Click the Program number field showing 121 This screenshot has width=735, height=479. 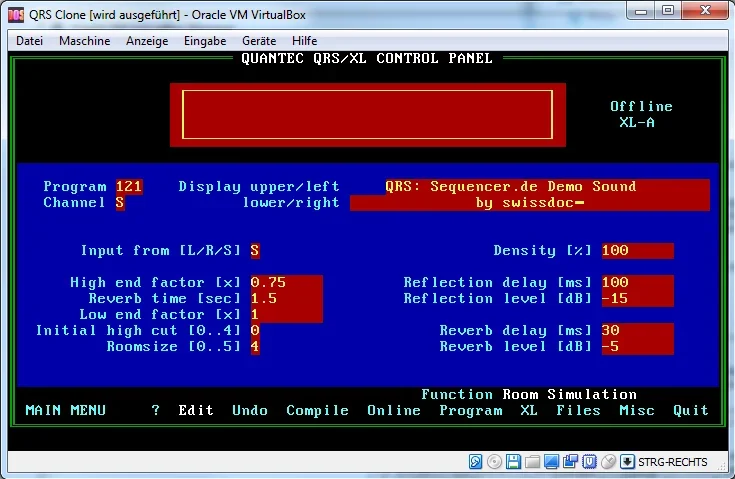[129, 187]
